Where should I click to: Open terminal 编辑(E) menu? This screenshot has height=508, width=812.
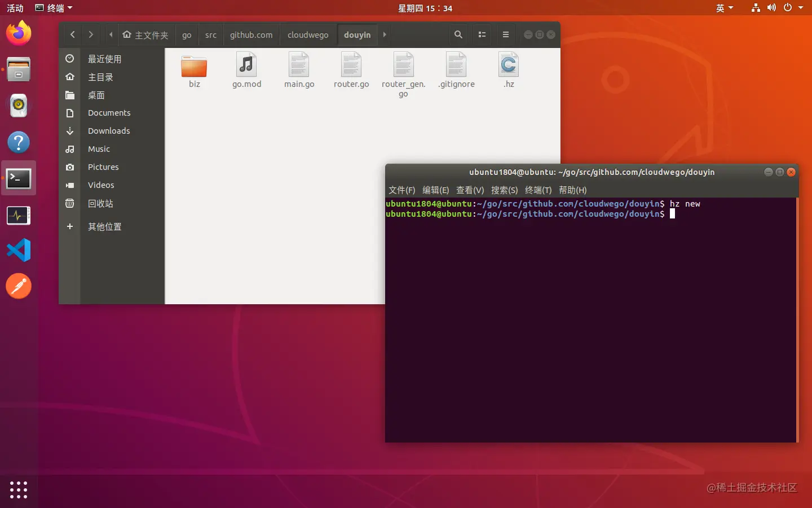click(436, 190)
